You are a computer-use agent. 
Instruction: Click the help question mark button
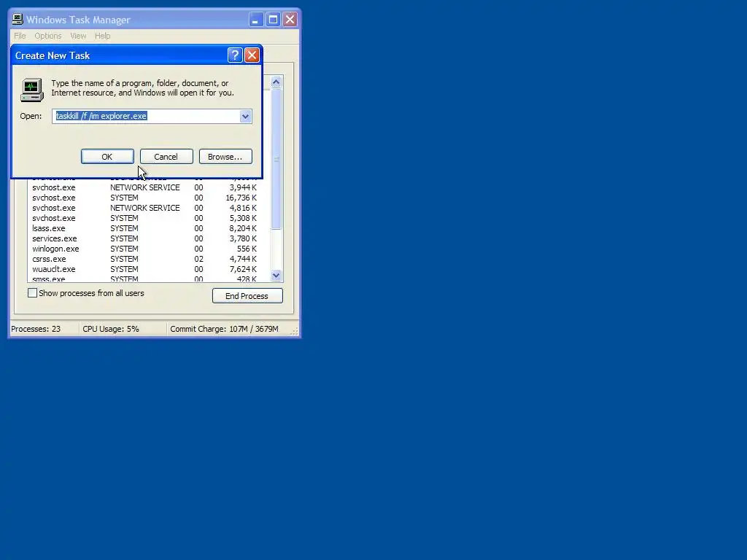tap(234, 55)
